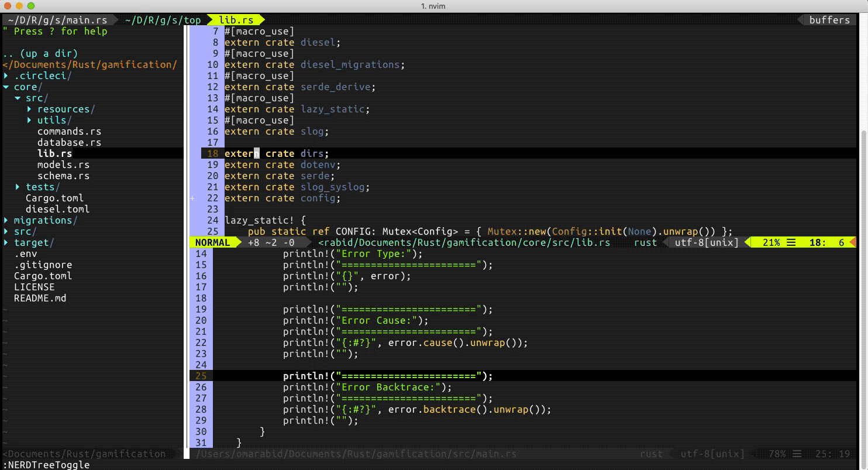Collapse the core folder arrow
The height and width of the screenshot is (470, 868).
(x=6, y=87)
